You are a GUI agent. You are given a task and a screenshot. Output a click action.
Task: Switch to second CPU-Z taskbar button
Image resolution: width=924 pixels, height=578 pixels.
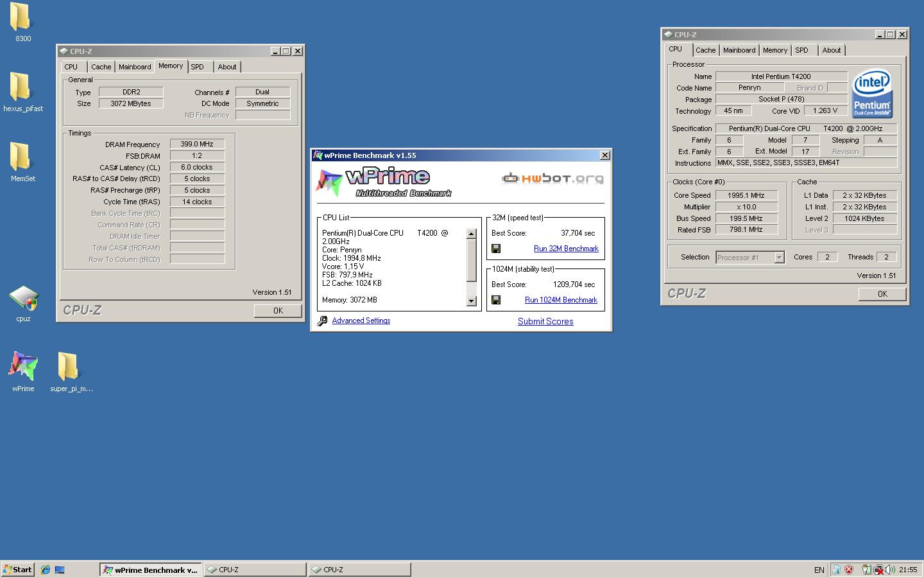[359, 570]
